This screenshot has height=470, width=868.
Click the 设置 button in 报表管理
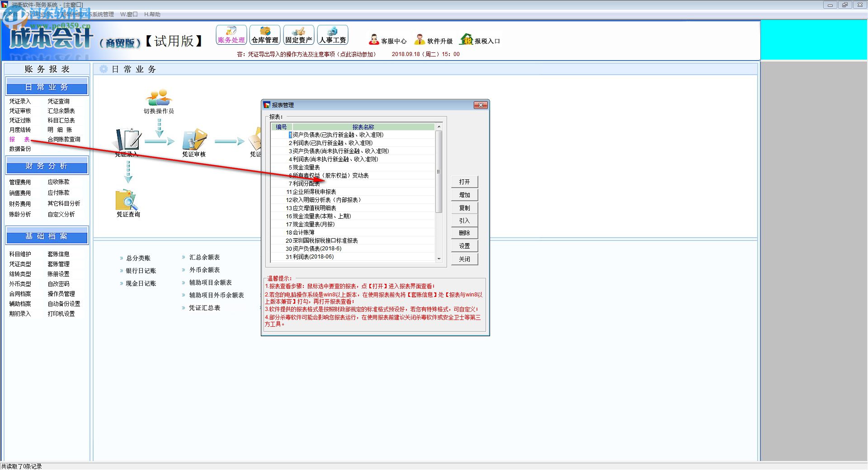point(464,246)
